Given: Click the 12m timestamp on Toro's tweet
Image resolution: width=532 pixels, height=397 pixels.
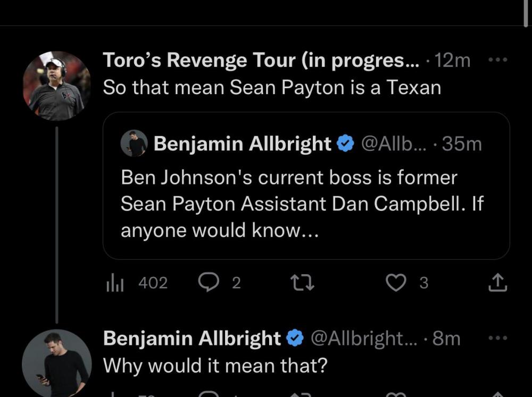Looking at the screenshot, I should [x=452, y=61].
